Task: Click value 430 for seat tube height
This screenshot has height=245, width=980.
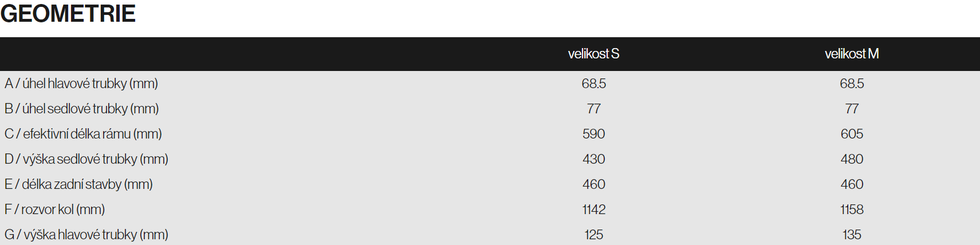Action: (594, 159)
